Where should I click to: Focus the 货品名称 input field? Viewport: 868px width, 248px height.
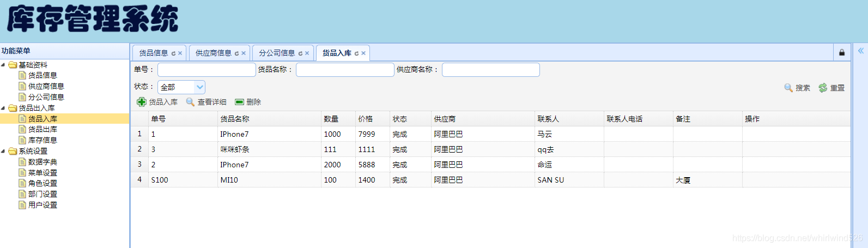(x=345, y=70)
